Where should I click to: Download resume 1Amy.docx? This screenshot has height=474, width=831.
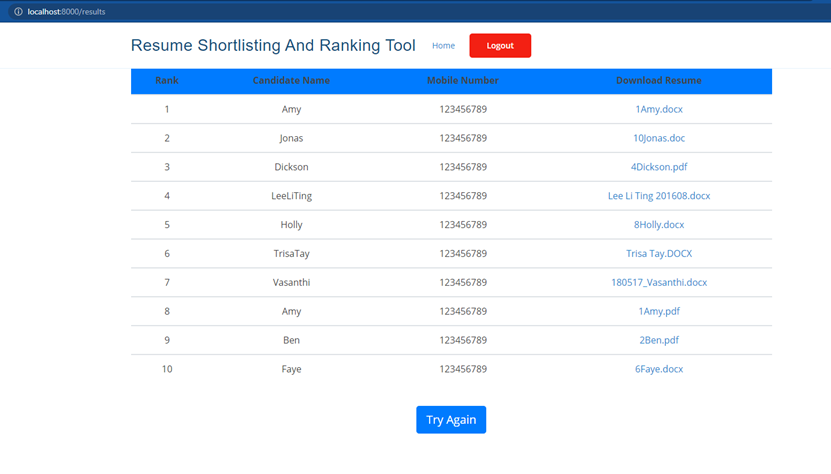pos(658,109)
